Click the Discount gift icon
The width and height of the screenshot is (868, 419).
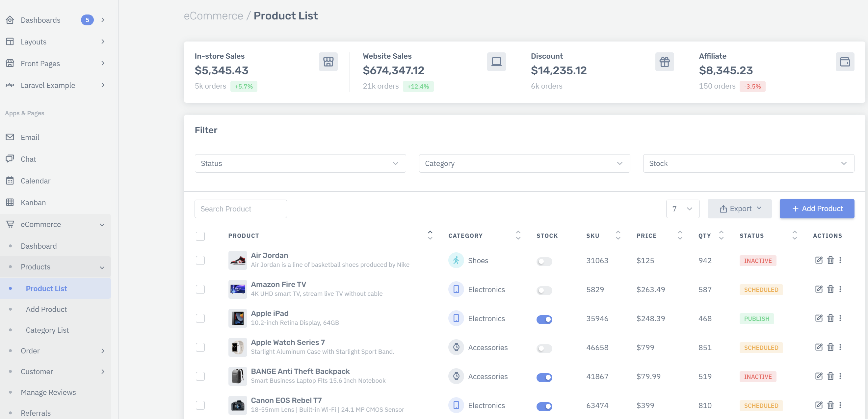[665, 62]
